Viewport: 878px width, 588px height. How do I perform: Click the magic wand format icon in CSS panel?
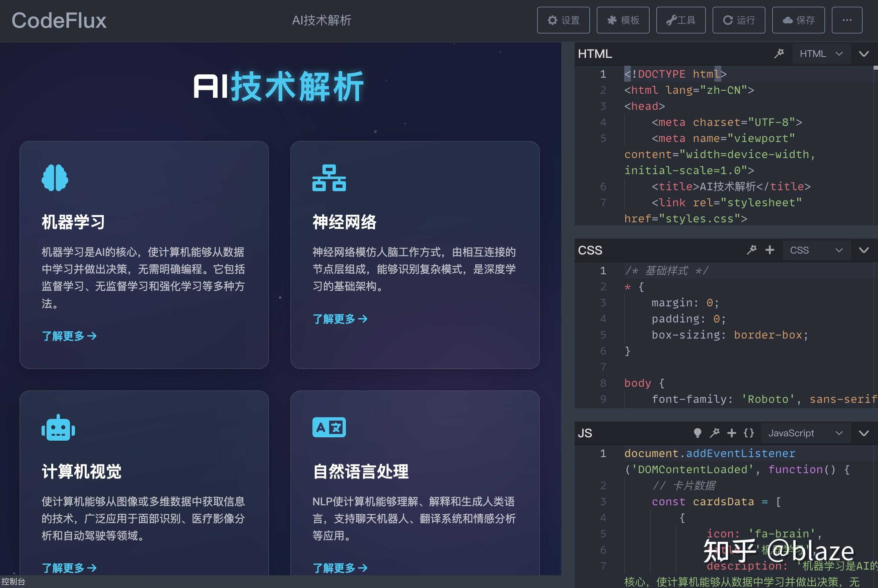click(x=752, y=250)
